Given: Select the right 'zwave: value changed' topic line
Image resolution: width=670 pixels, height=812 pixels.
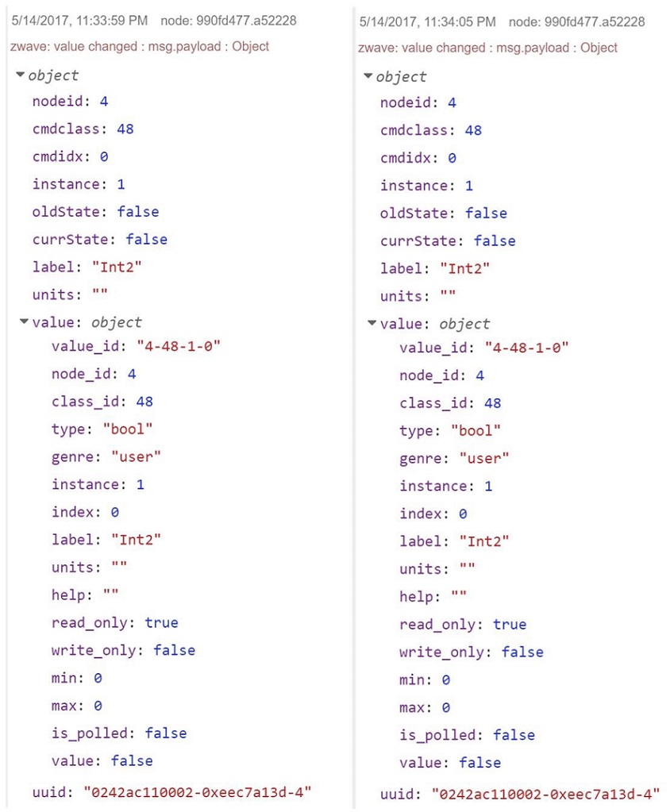Looking at the screenshot, I should tap(487, 48).
